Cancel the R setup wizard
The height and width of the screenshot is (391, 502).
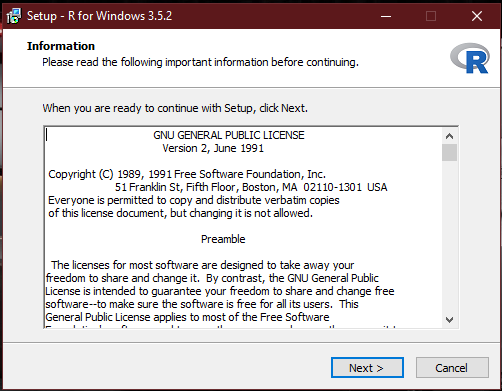click(x=452, y=368)
